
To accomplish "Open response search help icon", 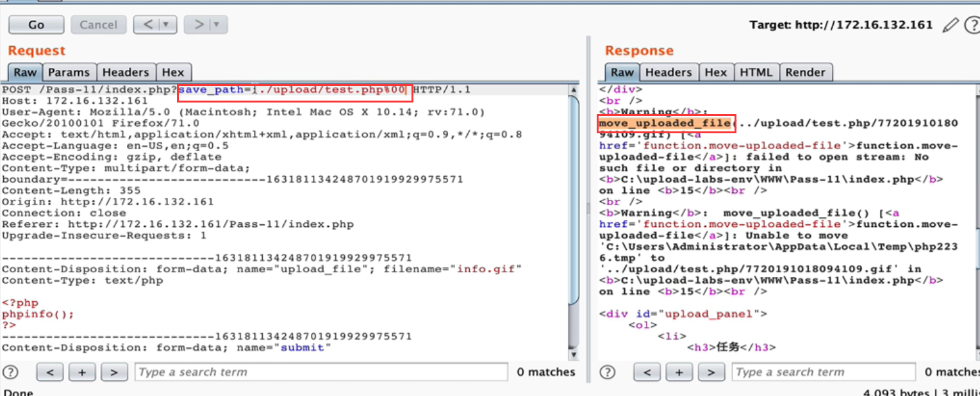I will coord(608,372).
